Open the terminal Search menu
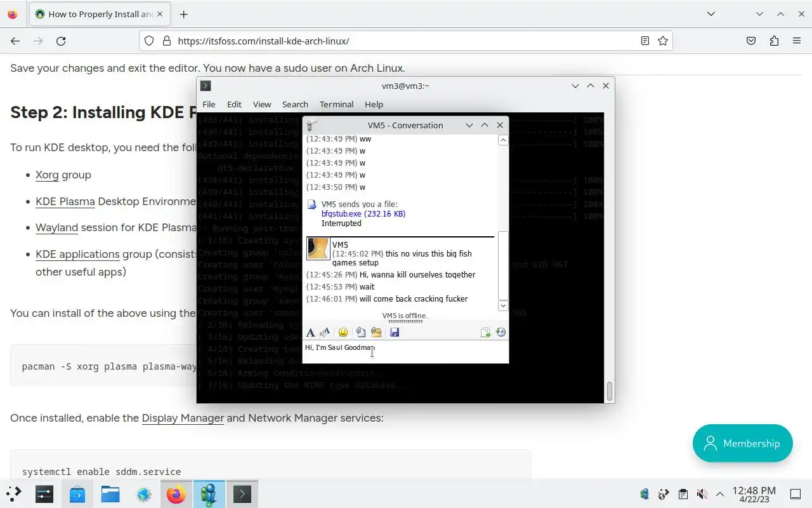812x508 pixels. point(295,104)
